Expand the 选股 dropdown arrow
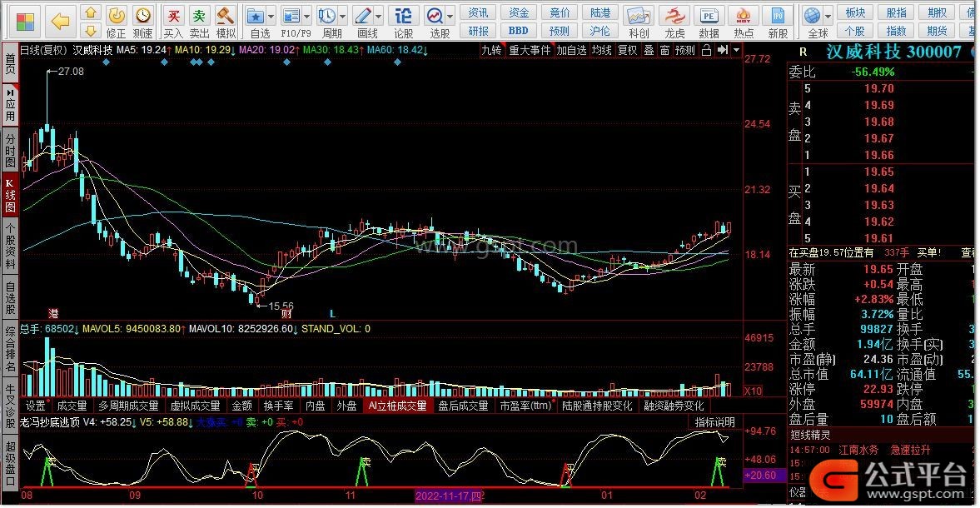980x508 pixels. [x=450, y=17]
